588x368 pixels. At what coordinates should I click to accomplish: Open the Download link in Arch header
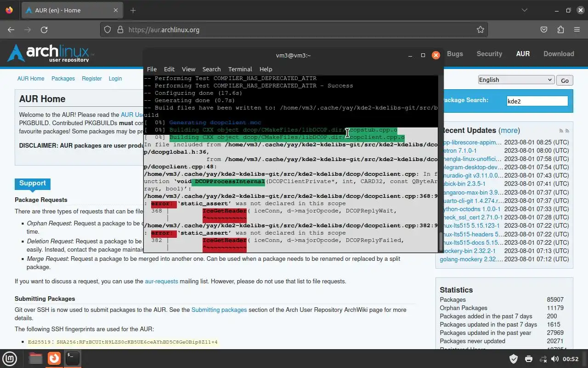[559, 54]
